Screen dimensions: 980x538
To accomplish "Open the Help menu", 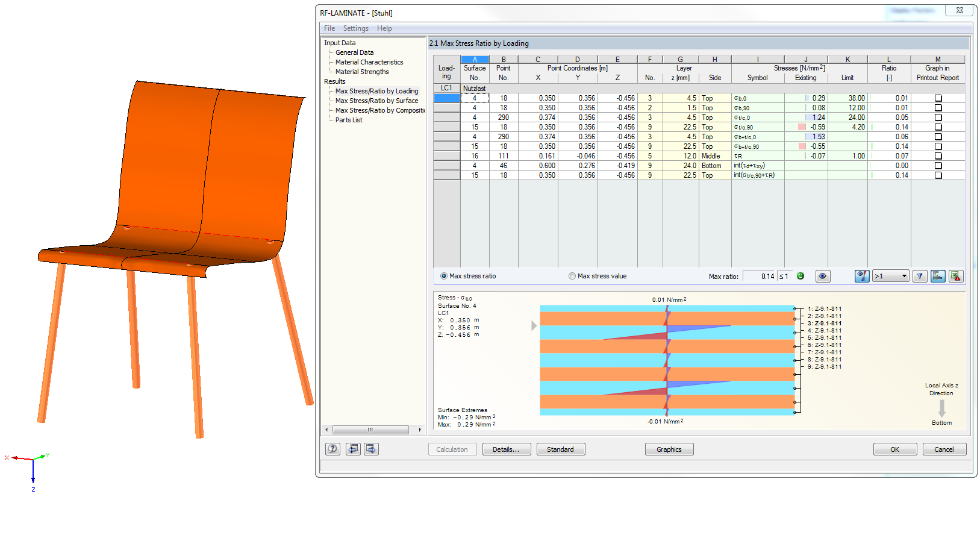I will click(384, 28).
